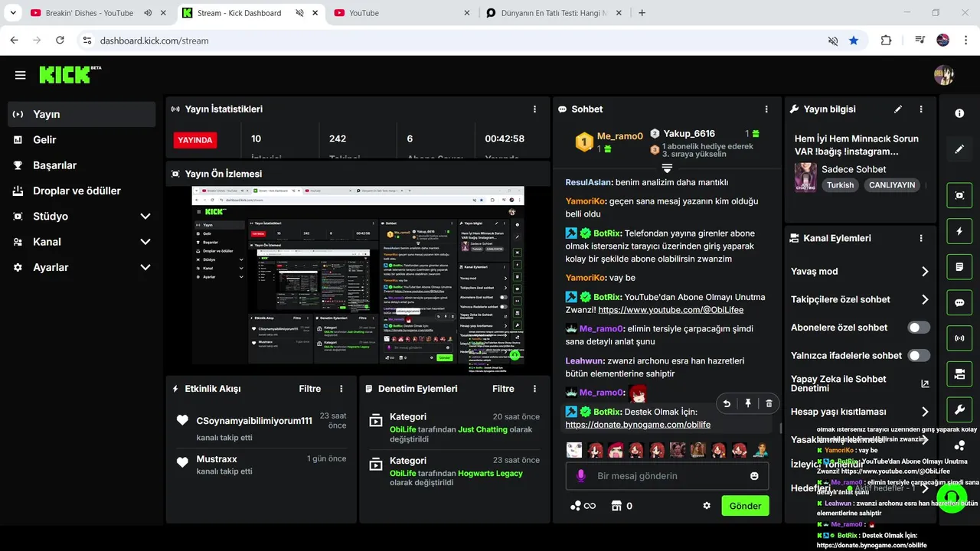The image size is (980, 551).
Task: Click the green headset support button
Action: pos(952,498)
